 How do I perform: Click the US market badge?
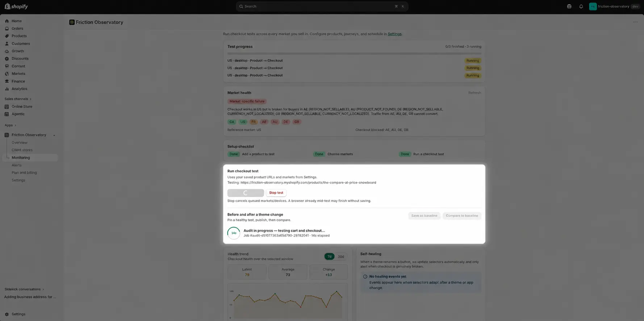(x=243, y=122)
